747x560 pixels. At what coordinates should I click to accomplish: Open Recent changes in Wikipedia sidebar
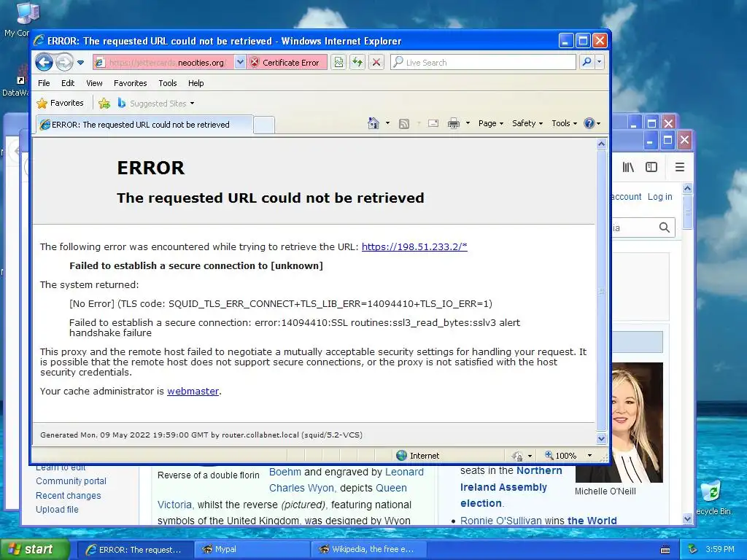click(x=68, y=495)
